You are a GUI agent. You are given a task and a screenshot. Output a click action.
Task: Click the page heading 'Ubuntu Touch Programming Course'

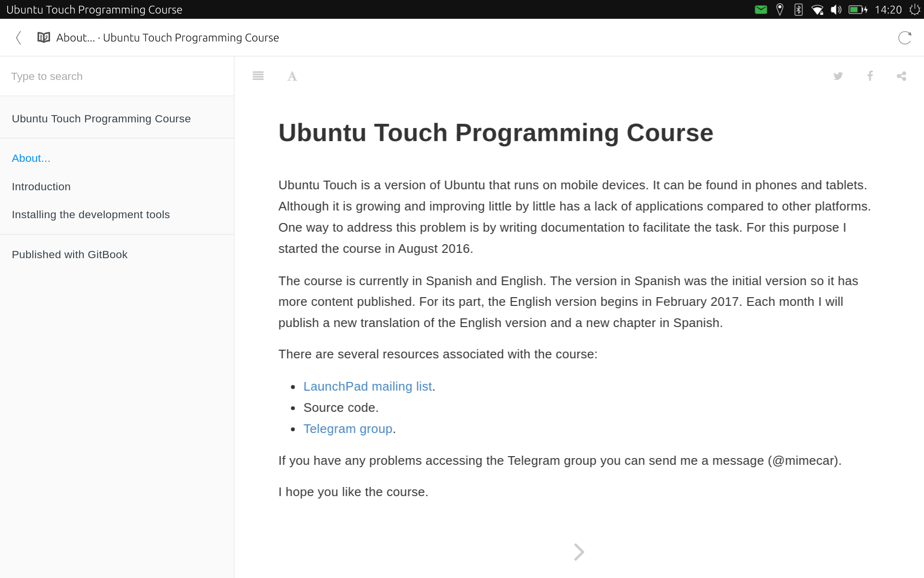[496, 133]
